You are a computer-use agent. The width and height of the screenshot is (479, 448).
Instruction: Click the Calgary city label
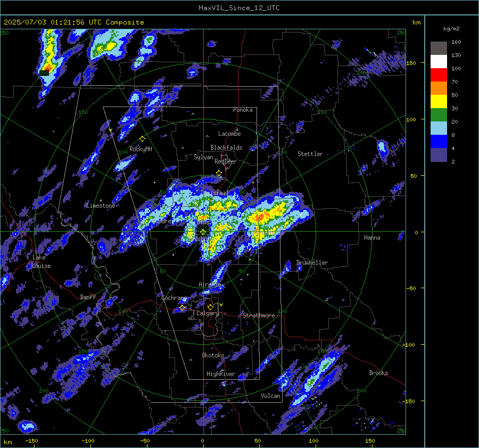click(208, 313)
